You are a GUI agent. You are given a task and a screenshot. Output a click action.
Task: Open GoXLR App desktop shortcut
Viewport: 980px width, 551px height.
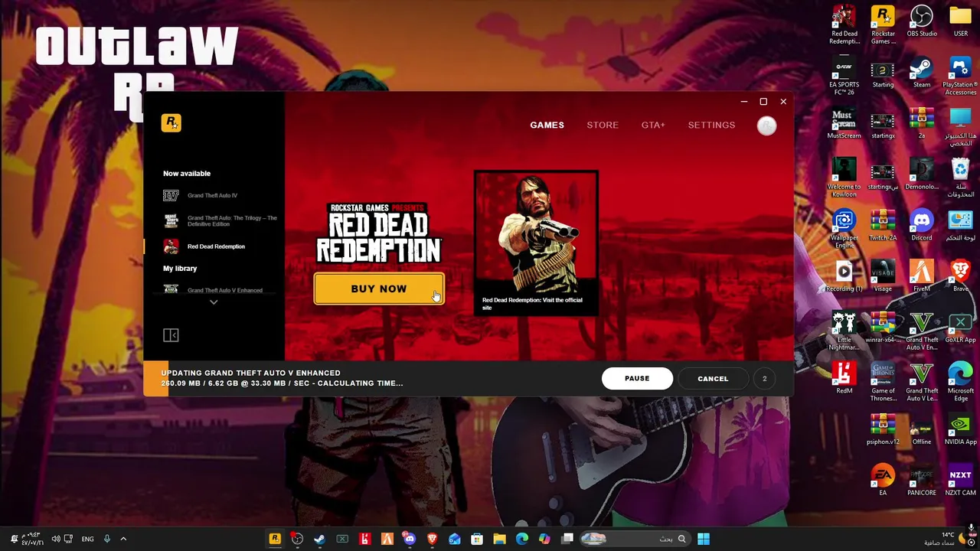point(960,328)
